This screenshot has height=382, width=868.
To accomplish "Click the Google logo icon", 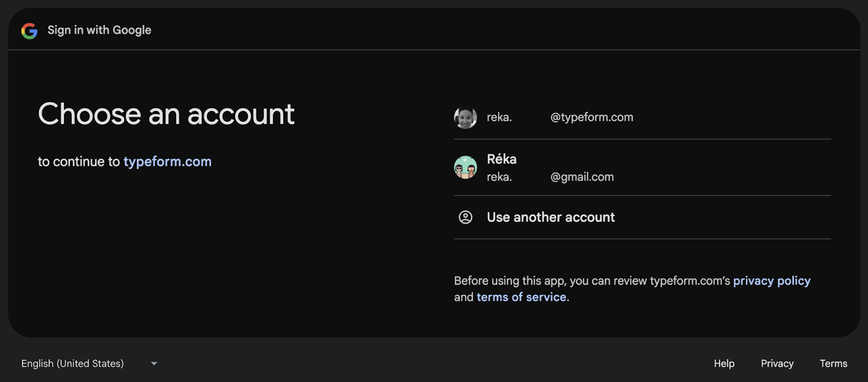I will coord(29,31).
